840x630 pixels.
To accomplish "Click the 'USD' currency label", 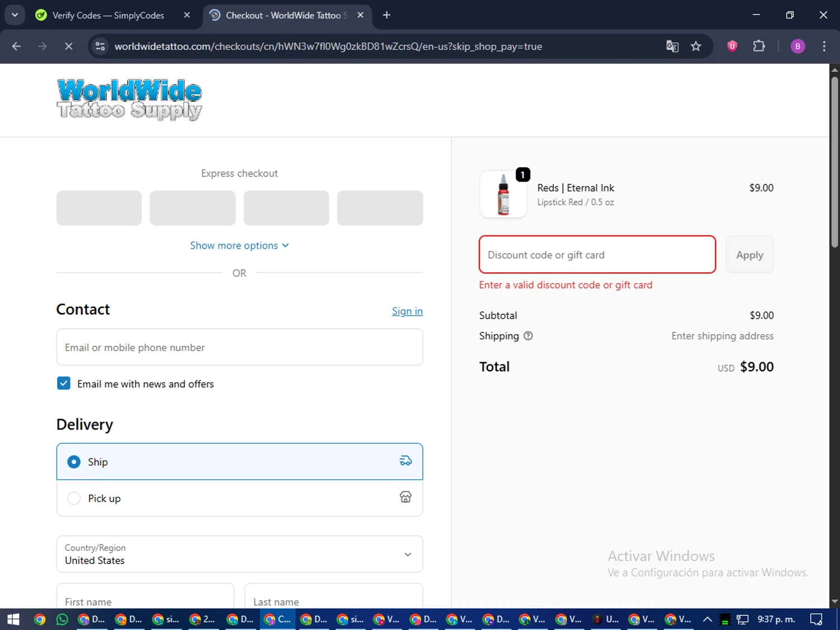I will pos(726,368).
